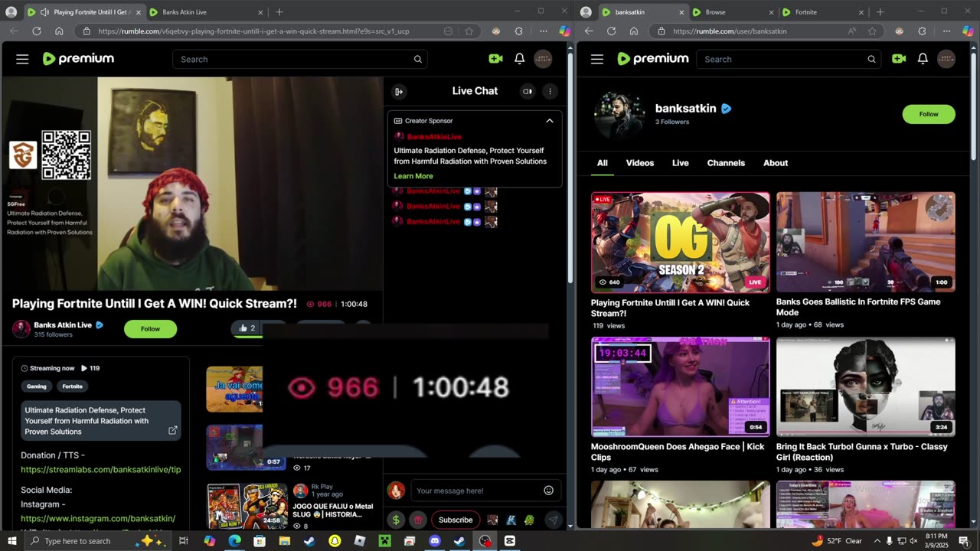Screen dimensions: 980x551
Task: Open notifications bell in right window
Action: pos(923,59)
